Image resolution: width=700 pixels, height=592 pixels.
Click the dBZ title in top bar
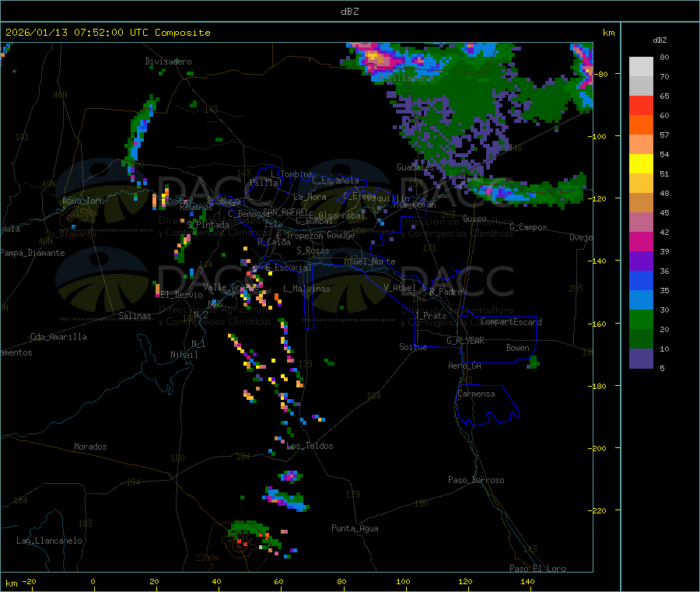pyautogui.click(x=349, y=12)
